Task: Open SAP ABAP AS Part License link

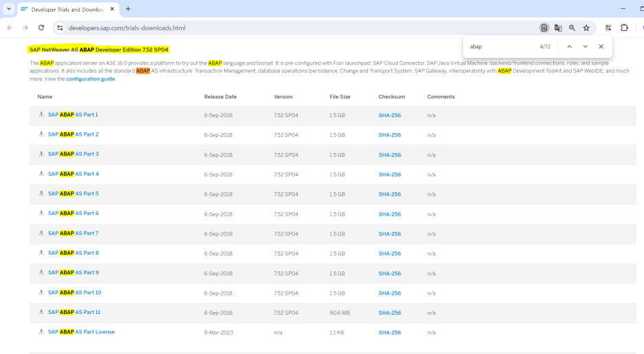Action: pyautogui.click(x=81, y=332)
